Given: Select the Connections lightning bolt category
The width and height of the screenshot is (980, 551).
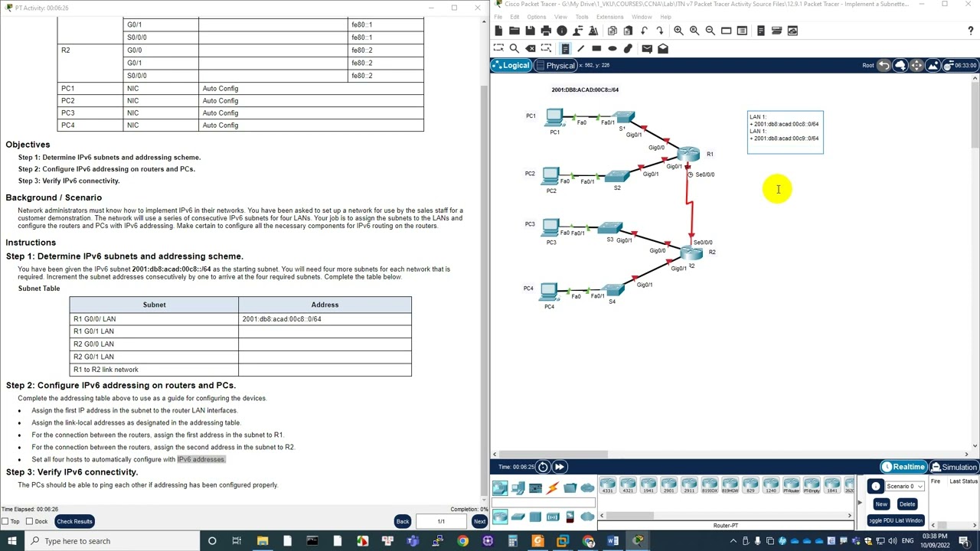Looking at the screenshot, I should pos(553,487).
